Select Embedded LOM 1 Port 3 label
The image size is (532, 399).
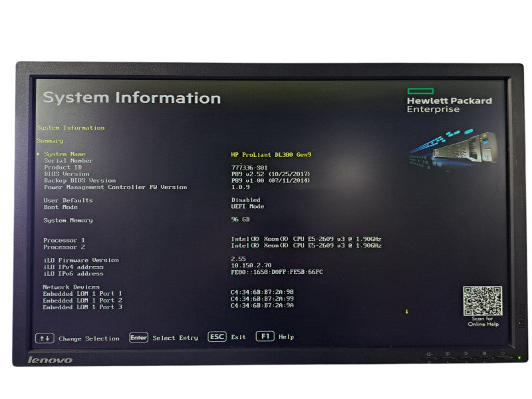(x=82, y=307)
